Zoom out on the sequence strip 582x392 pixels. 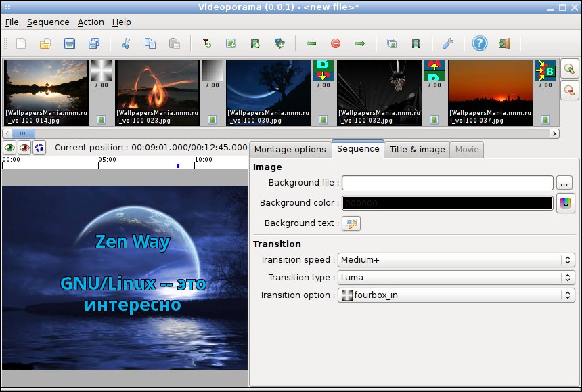point(569,90)
